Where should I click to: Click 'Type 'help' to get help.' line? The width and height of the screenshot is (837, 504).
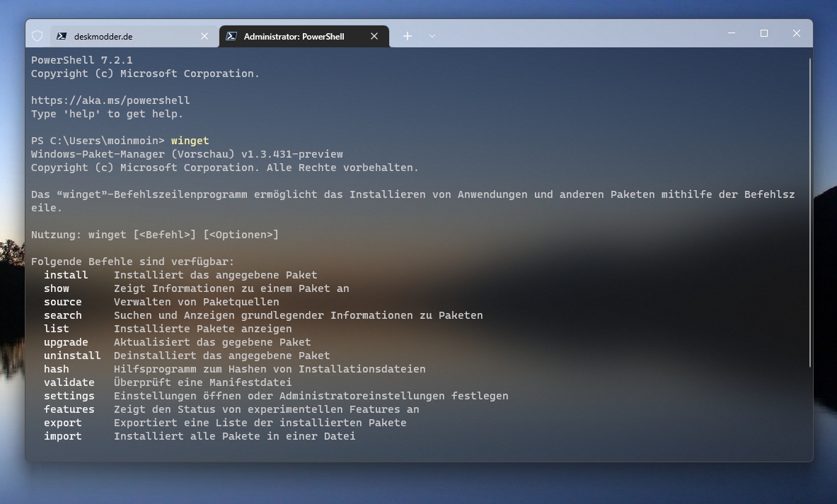click(x=107, y=114)
